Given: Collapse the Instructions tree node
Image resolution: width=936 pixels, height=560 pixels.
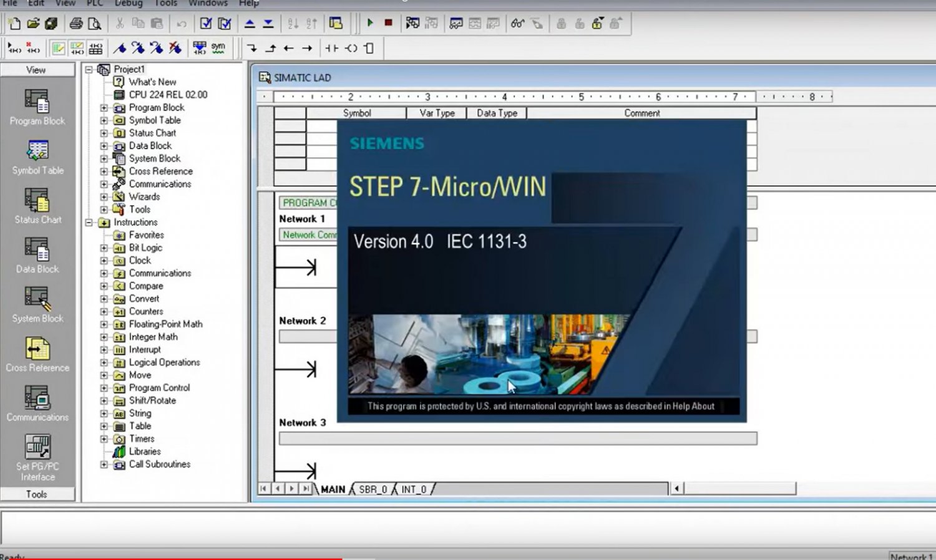Looking at the screenshot, I should 89,222.
